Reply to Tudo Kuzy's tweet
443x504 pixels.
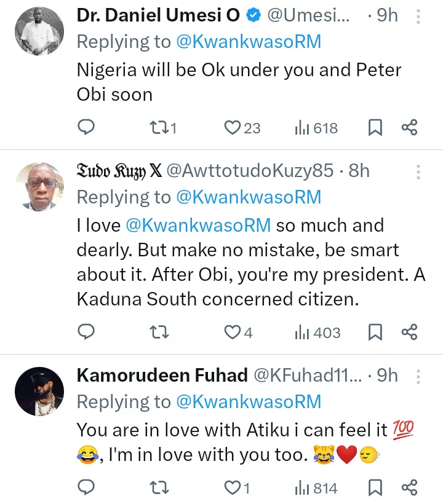(86, 333)
